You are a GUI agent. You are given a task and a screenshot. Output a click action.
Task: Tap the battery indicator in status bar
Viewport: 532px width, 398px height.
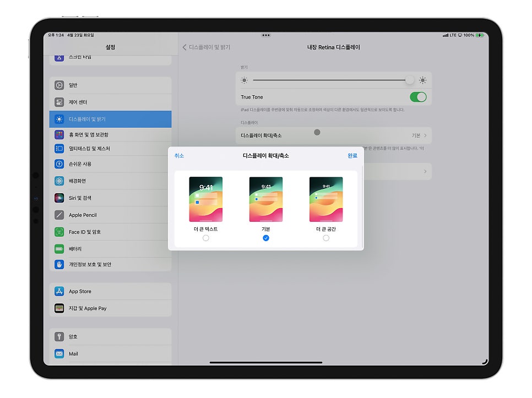pyautogui.click(x=480, y=35)
